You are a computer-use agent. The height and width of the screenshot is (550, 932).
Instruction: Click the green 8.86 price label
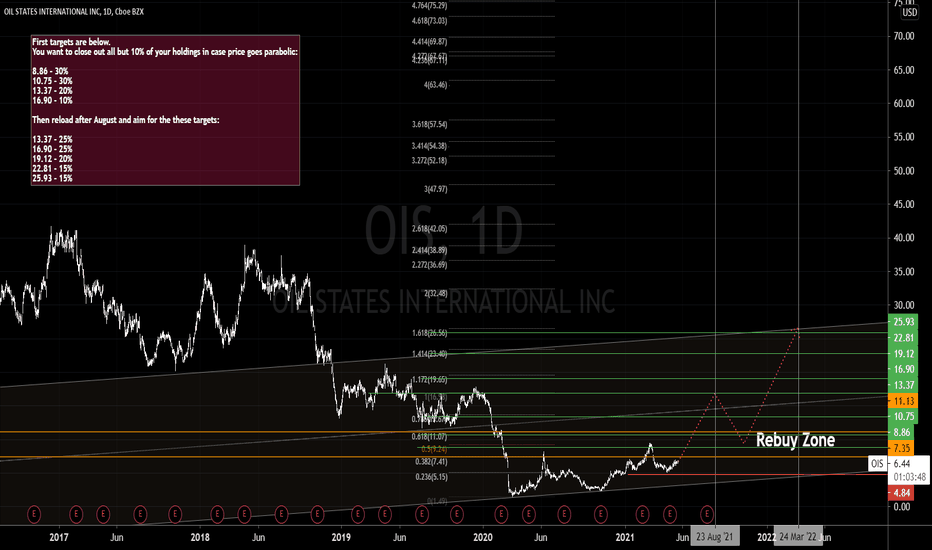901,432
